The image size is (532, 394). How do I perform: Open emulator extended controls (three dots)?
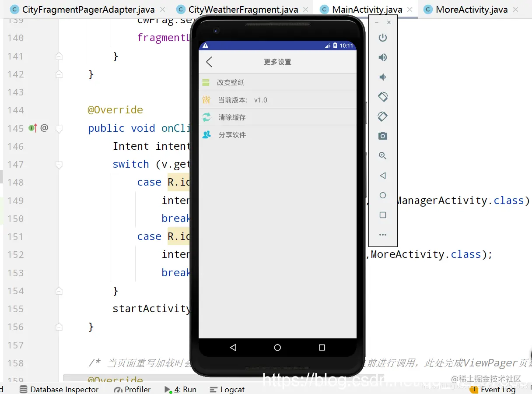tap(383, 235)
